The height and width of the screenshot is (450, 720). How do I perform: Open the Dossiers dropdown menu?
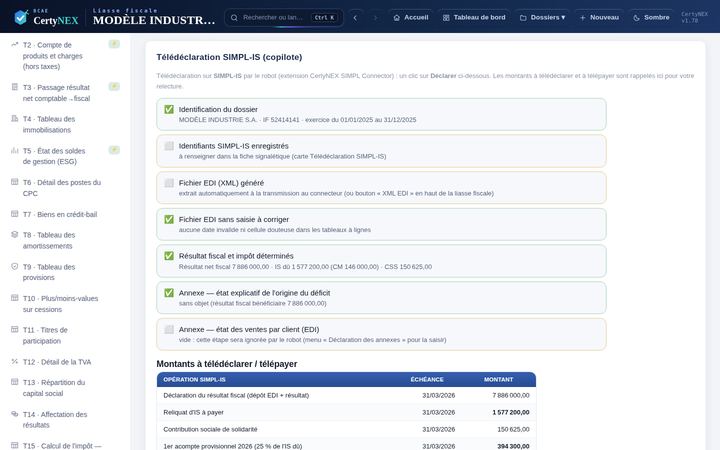542,17
